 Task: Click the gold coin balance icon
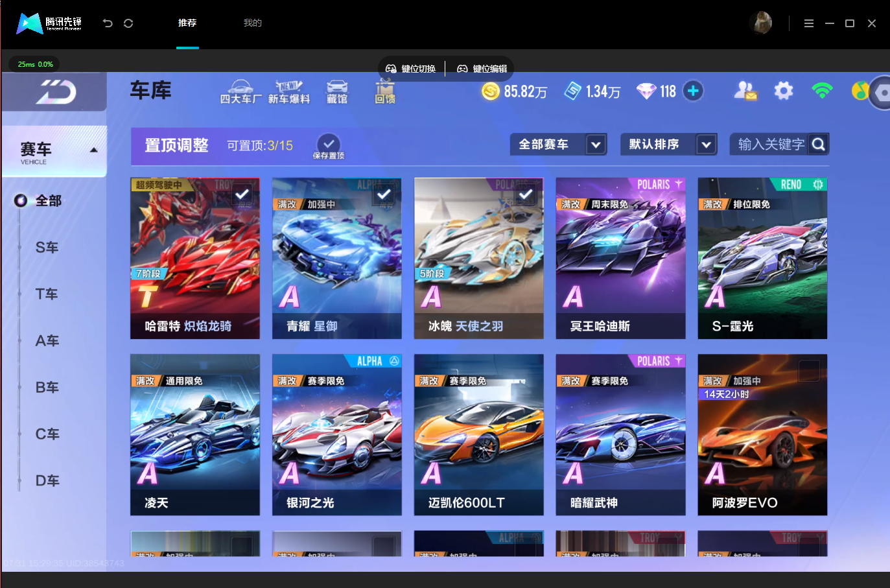491,91
